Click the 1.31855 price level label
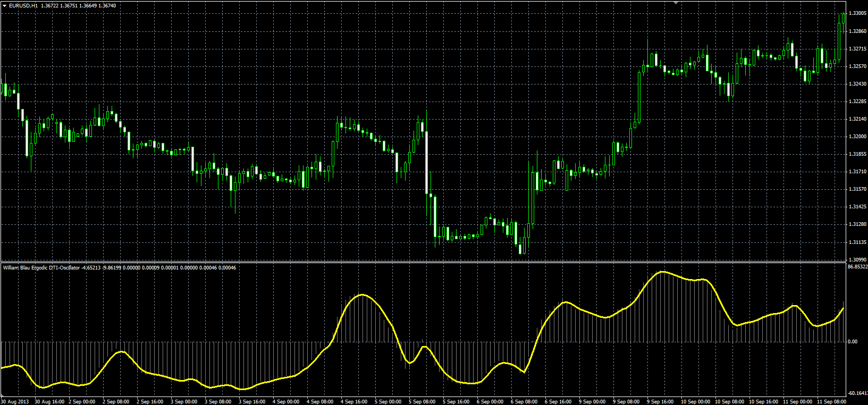This screenshot has height=405, width=868. point(857,154)
